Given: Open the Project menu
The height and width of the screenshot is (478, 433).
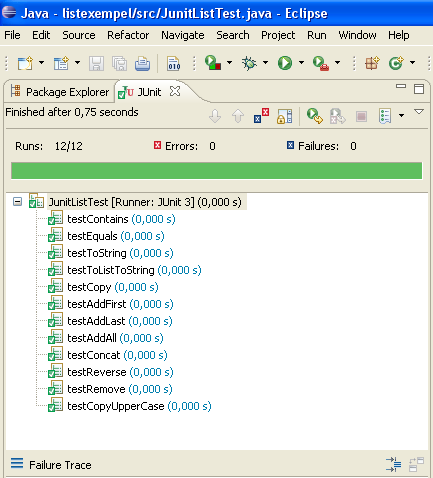Looking at the screenshot, I should click(x=278, y=35).
